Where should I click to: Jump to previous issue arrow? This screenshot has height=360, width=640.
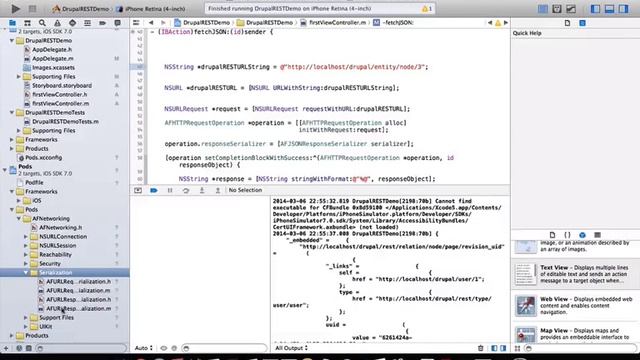click(x=490, y=23)
